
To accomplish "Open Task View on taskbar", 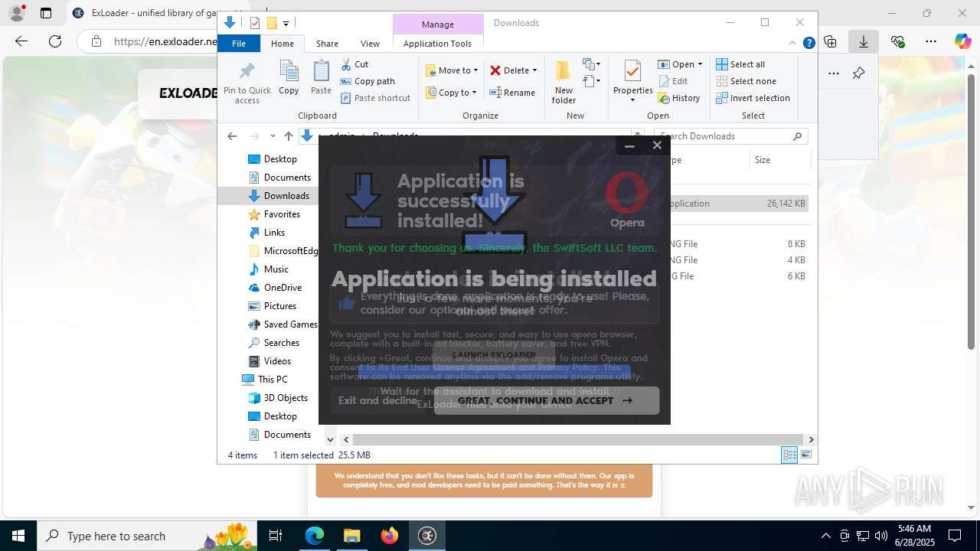I will 276,536.
